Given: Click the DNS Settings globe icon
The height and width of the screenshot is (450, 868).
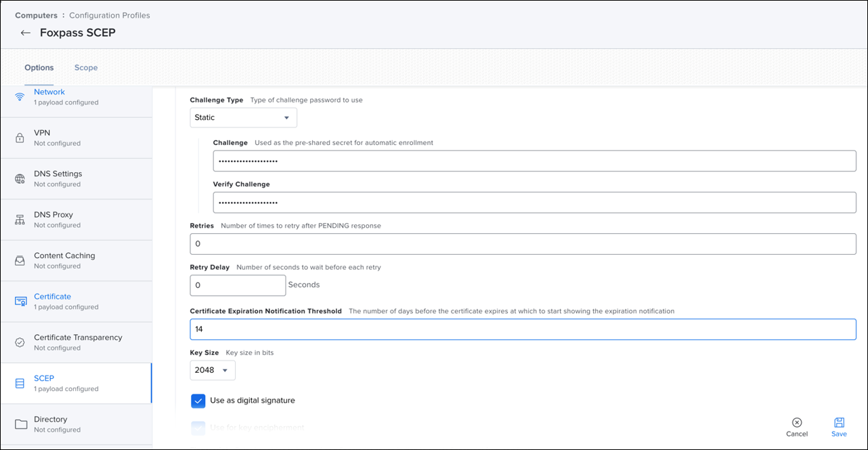Looking at the screenshot, I should (x=20, y=179).
